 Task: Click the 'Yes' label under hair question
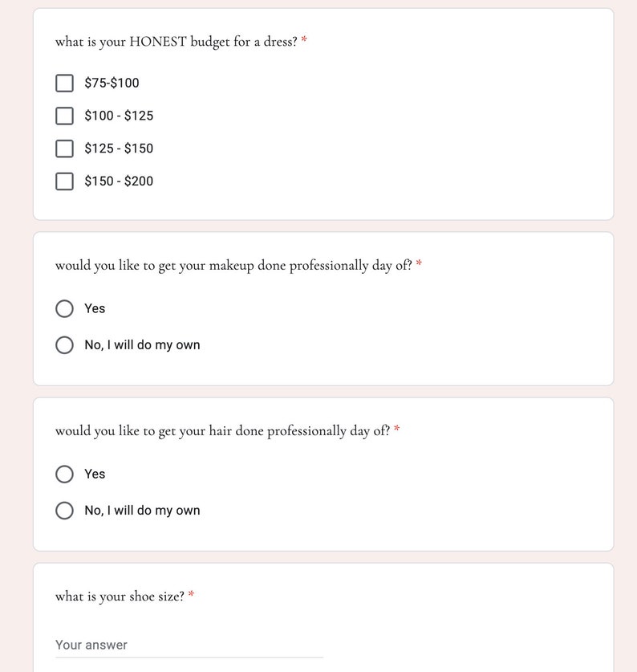point(95,474)
